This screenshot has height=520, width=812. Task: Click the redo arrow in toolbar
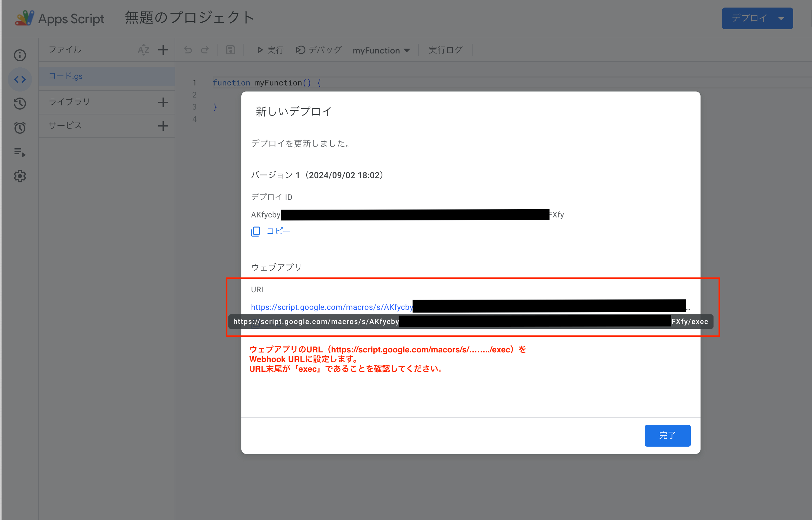coord(205,50)
